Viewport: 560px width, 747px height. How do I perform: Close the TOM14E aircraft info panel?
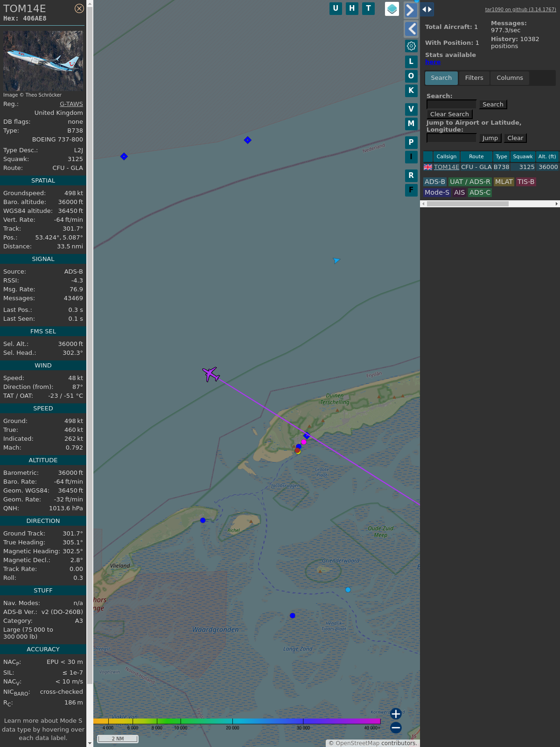coord(79,8)
